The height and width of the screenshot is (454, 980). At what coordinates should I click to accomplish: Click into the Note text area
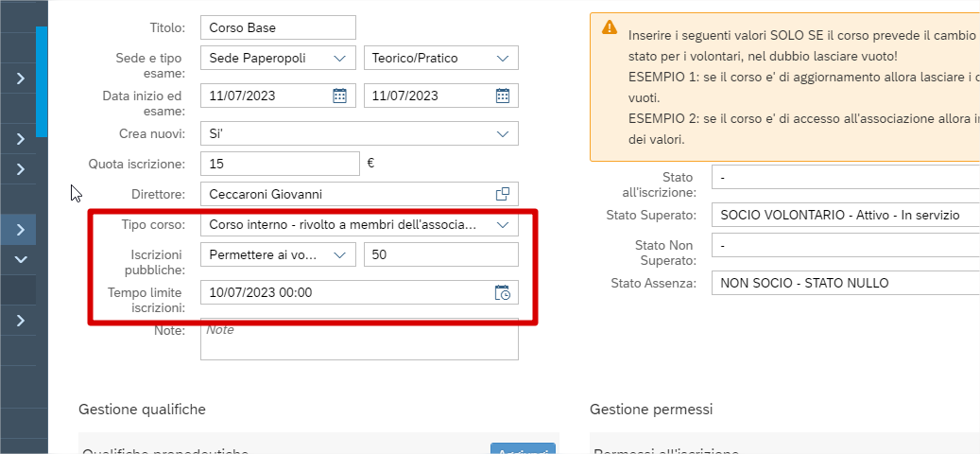click(359, 340)
